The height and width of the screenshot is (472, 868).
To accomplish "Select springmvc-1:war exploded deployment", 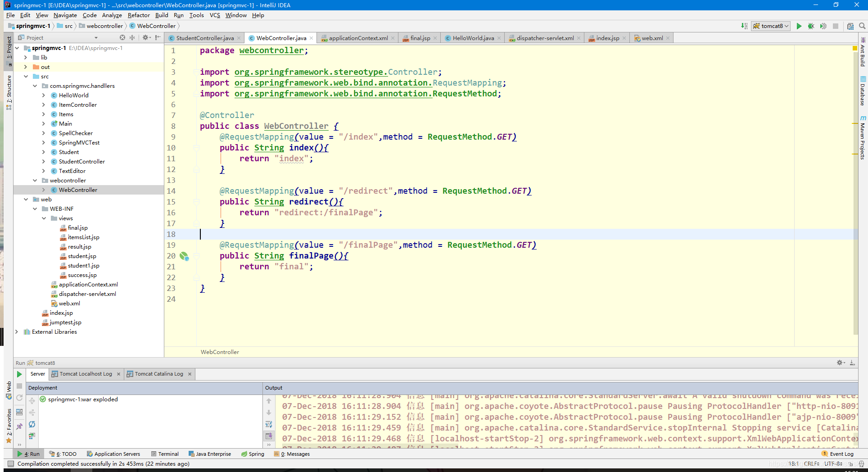I will click(83, 399).
